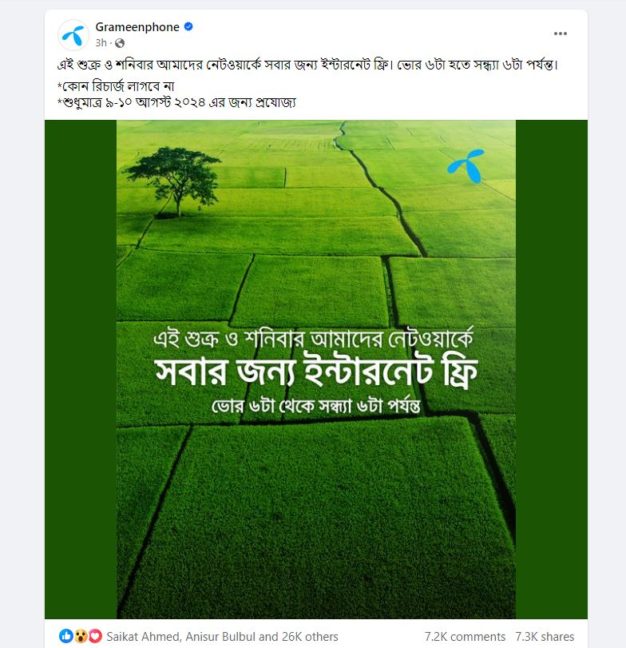The height and width of the screenshot is (648, 626).
Task: Open the Grameenphone page name link
Action: point(137,27)
